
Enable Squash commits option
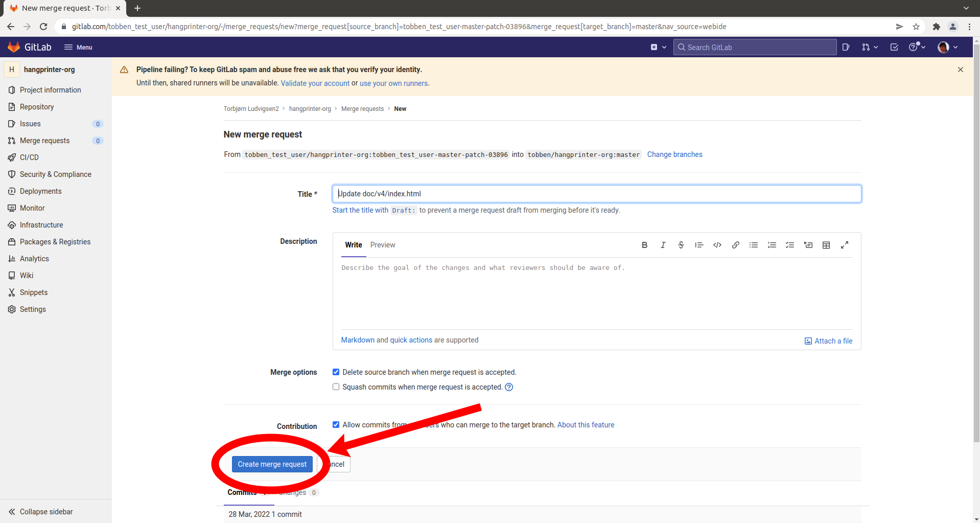(x=336, y=387)
